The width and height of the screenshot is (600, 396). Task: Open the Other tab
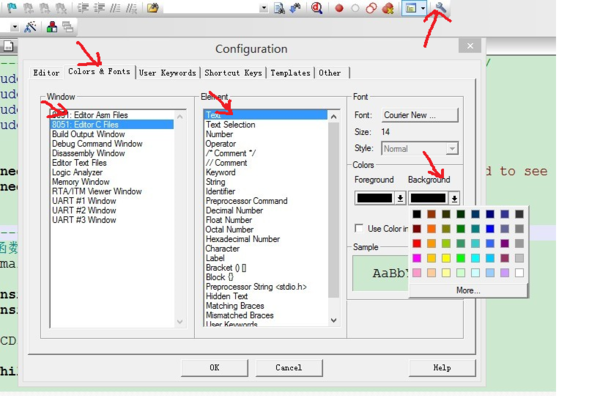331,73
